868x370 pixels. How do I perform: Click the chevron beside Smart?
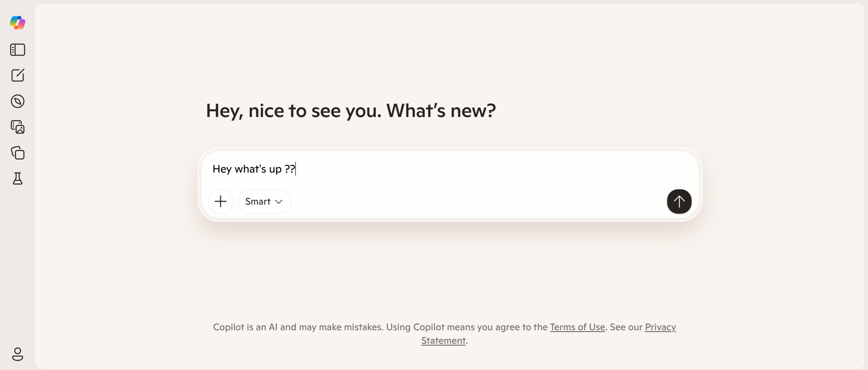(x=280, y=201)
